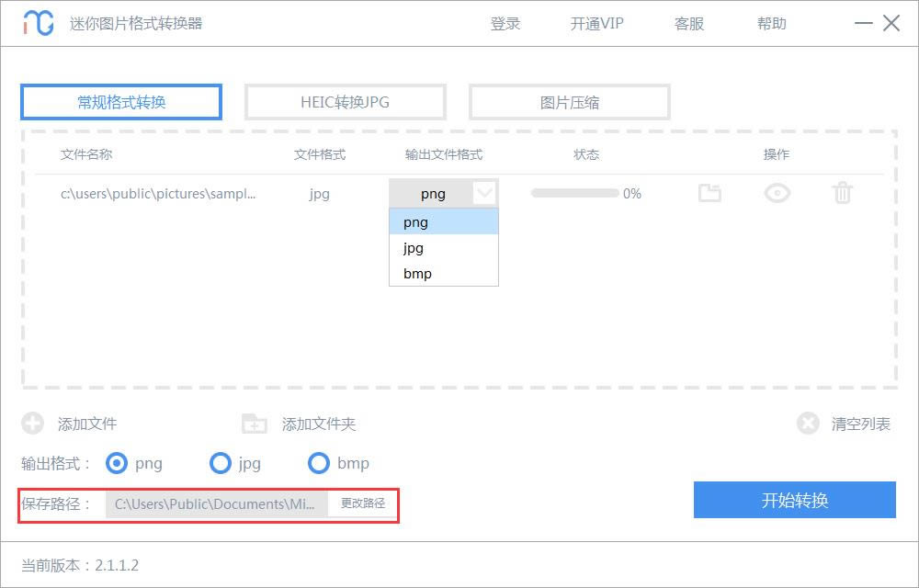This screenshot has width=919, height=588.
Task: Choose png in the dropdown list
Action: pyautogui.click(x=444, y=222)
